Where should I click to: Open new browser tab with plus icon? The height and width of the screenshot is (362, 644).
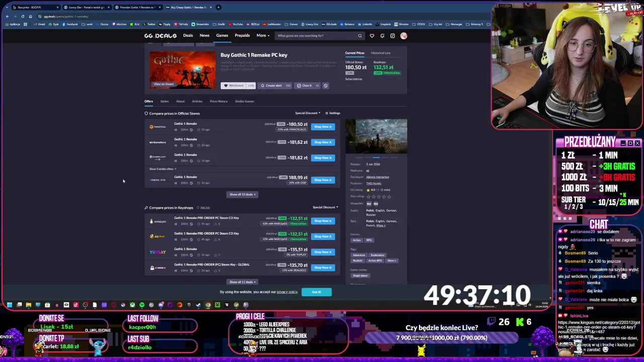coord(218,7)
